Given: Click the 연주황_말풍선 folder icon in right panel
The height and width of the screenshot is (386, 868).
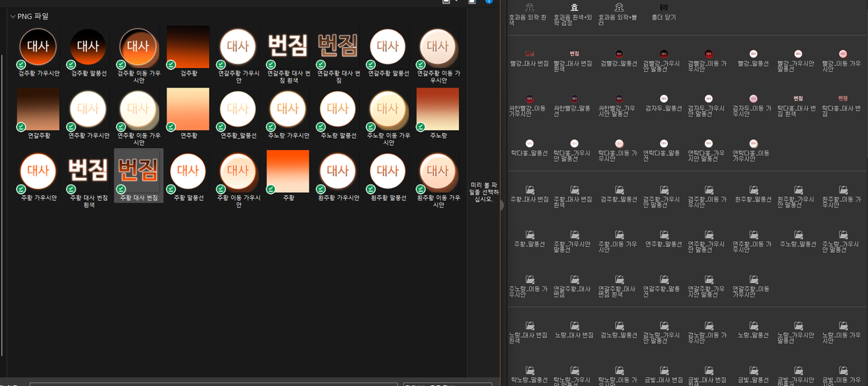Looking at the screenshot, I should tap(664, 235).
